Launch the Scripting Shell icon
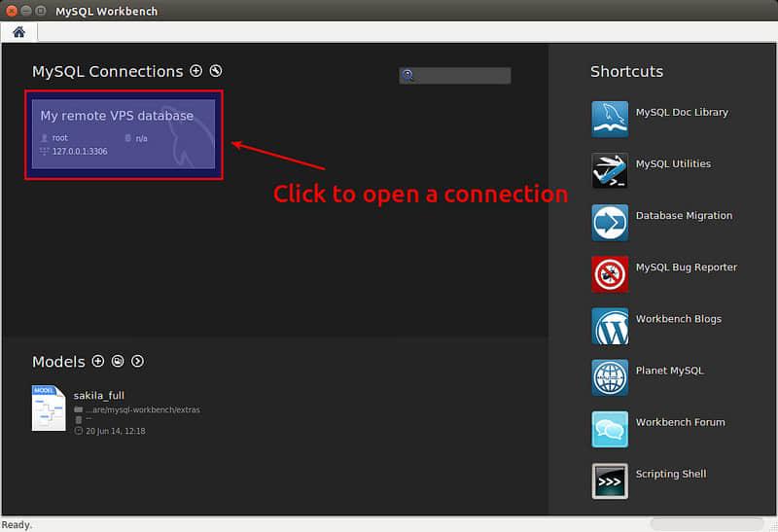Viewport: 778px width, 532px height. point(610,480)
